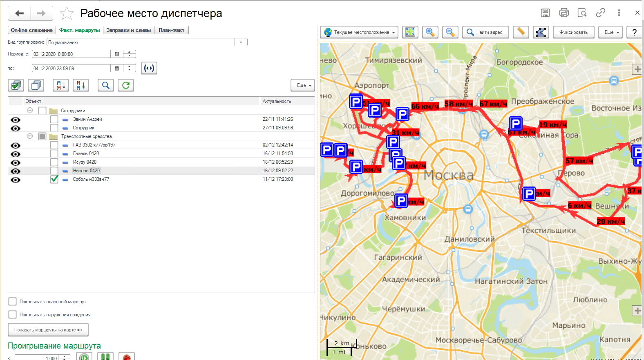Open the Вид группировки dropdown
This screenshot has height=360, width=644.
pyautogui.click(x=241, y=42)
